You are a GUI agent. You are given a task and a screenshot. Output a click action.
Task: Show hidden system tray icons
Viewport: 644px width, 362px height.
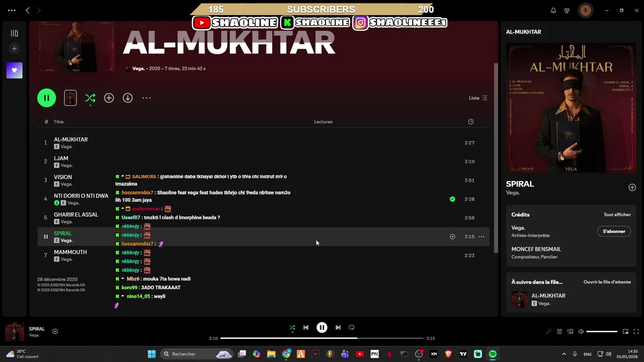[x=563, y=354]
